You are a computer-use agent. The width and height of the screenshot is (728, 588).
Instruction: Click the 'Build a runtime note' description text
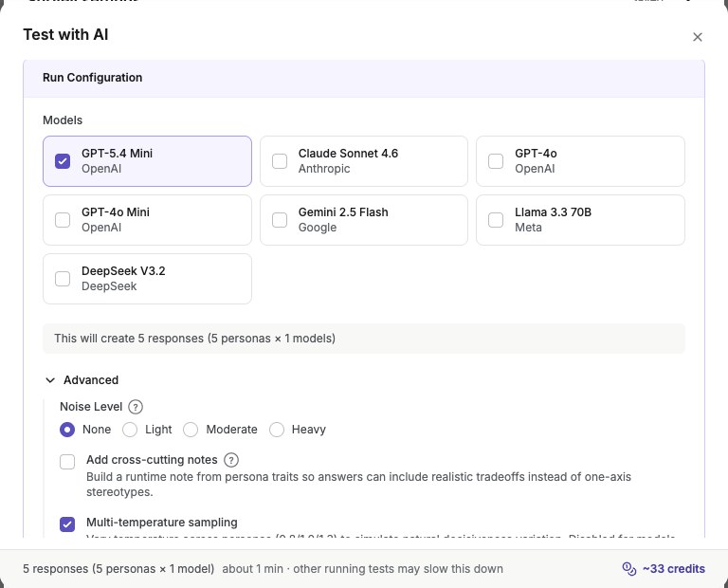coord(358,485)
